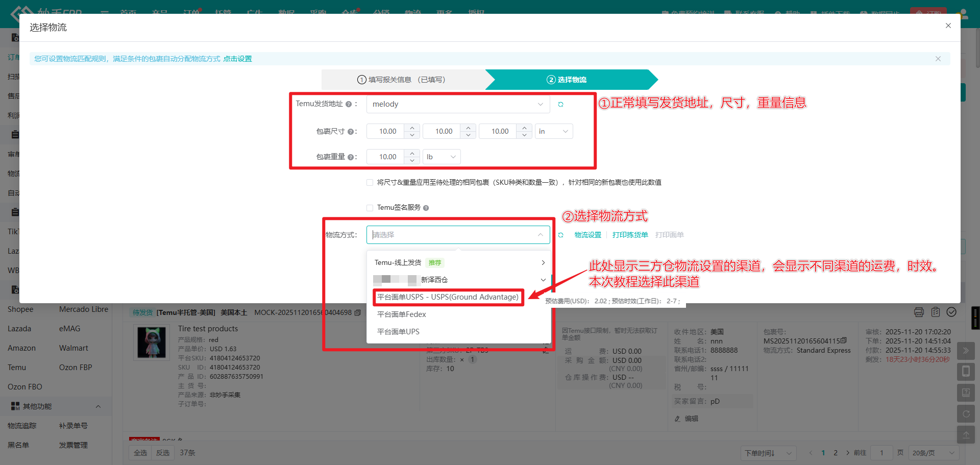Open Amazon in background sidebar
The width and height of the screenshot is (980, 465).
(x=21, y=348)
